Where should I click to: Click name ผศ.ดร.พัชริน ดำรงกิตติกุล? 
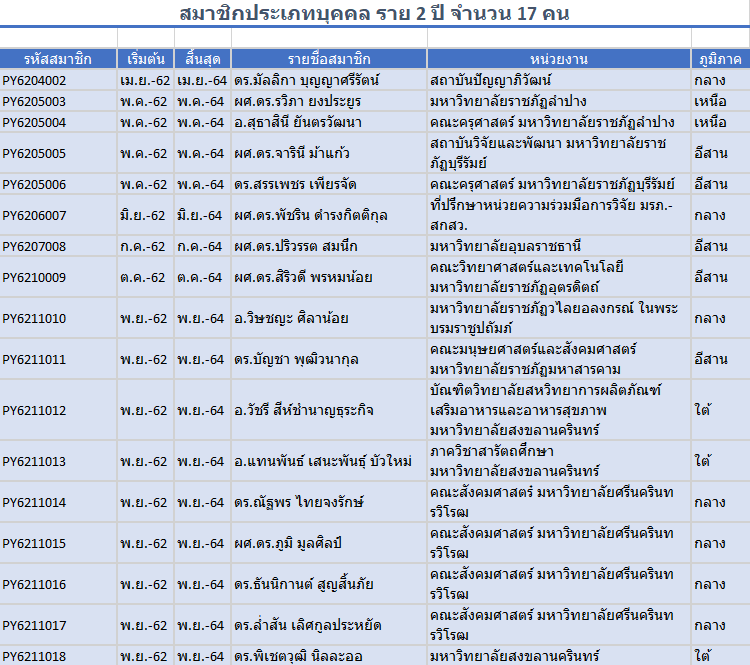pyautogui.click(x=310, y=215)
